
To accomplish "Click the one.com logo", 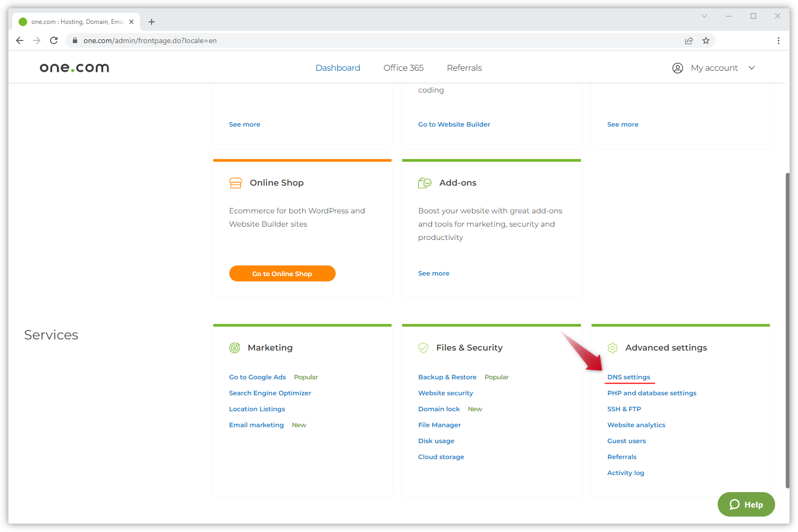I will 74,68.
